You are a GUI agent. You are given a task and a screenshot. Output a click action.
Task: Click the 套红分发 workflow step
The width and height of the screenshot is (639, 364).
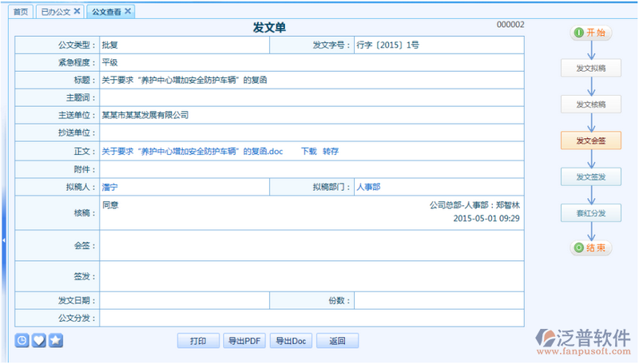coord(590,212)
